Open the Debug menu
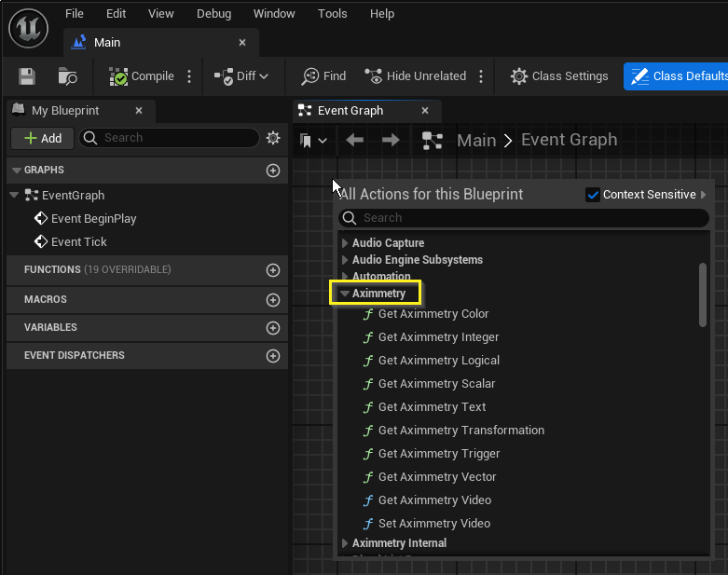Screen dimensions: 728x575 click(x=213, y=13)
